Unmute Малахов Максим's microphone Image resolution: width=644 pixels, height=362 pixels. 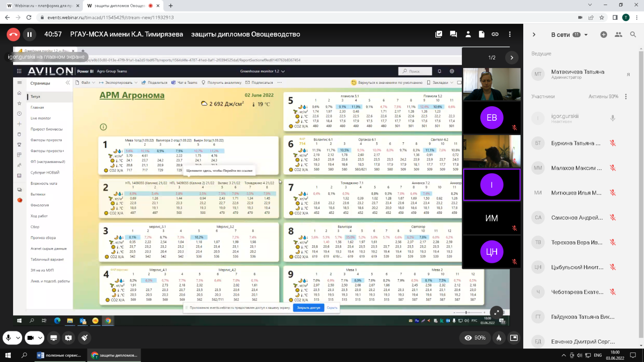612,168
